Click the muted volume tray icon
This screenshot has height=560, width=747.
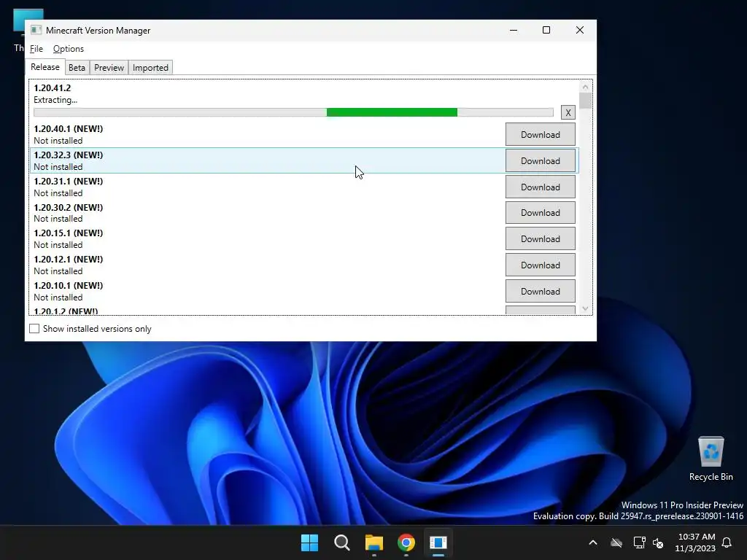[659, 542]
